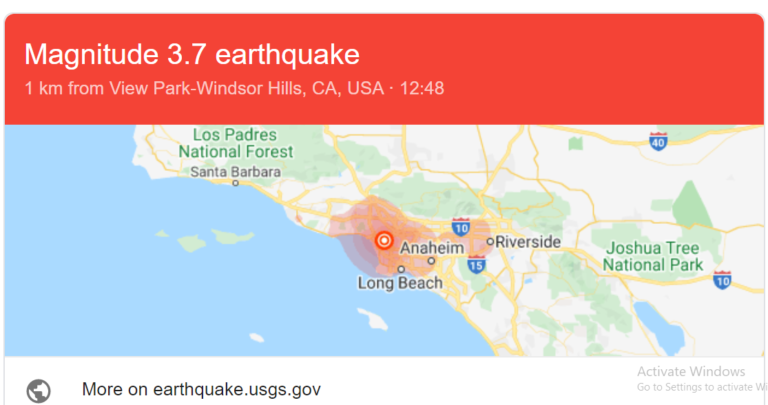Click the Long Beach label on map
768x405 pixels.
(400, 283)
